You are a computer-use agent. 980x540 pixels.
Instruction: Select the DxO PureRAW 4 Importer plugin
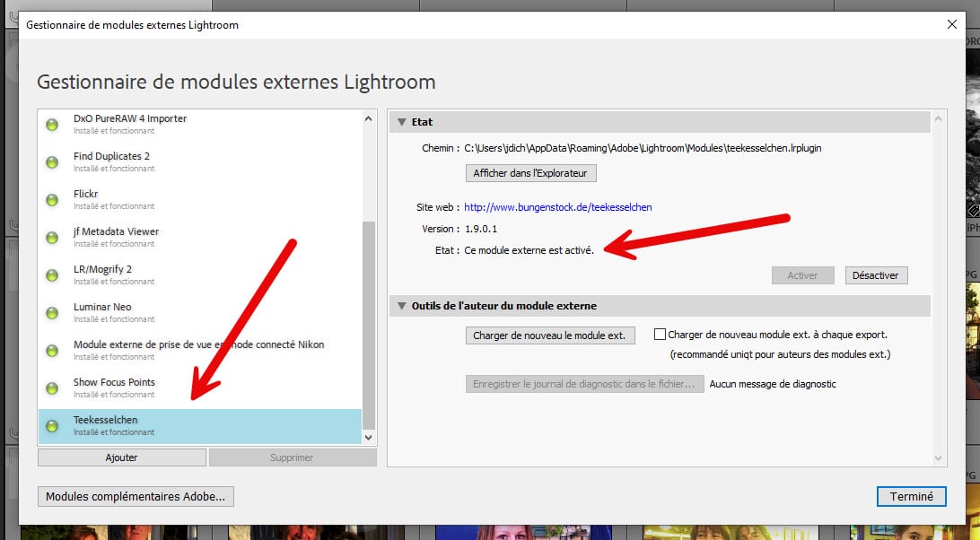pyautogui.click(x=200, y=125)
